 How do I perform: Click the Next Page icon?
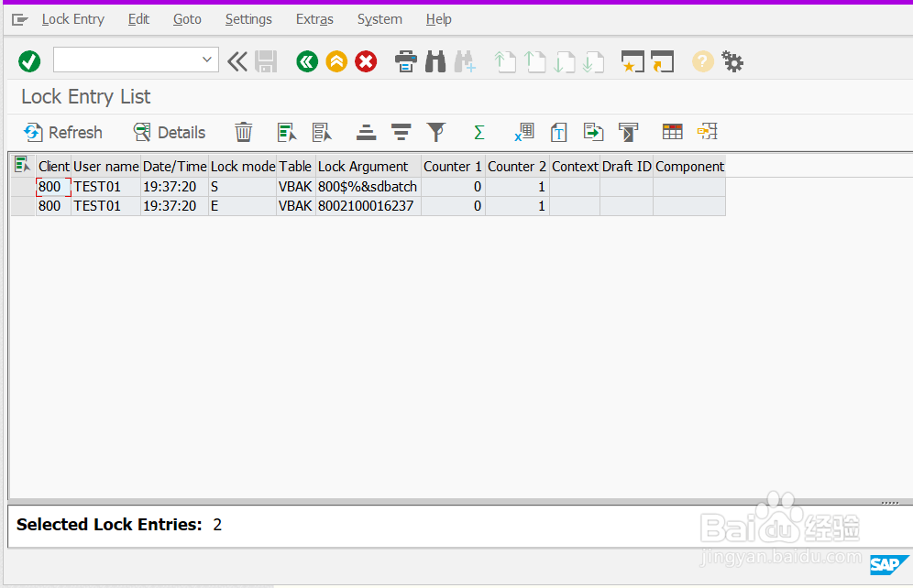point(564,61)
